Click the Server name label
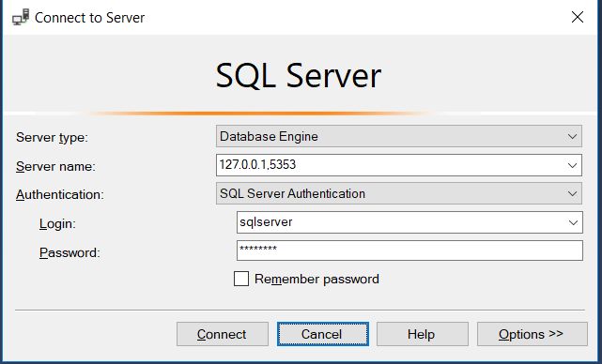 tap(55, 166)
